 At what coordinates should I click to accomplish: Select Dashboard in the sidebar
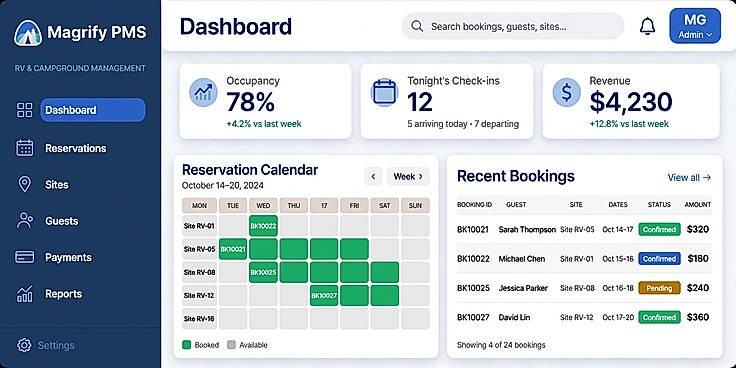tap(93, 110)
